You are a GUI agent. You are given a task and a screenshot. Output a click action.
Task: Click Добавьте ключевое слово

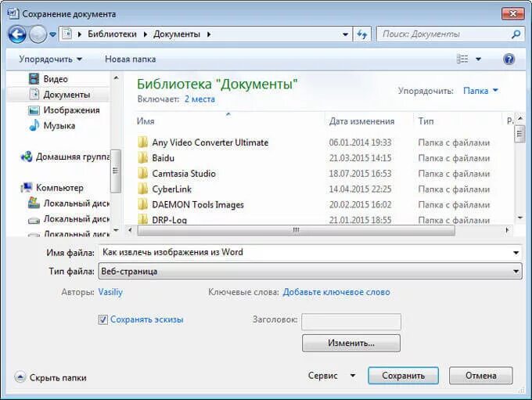pyautogui.click(x=336, y=292)
